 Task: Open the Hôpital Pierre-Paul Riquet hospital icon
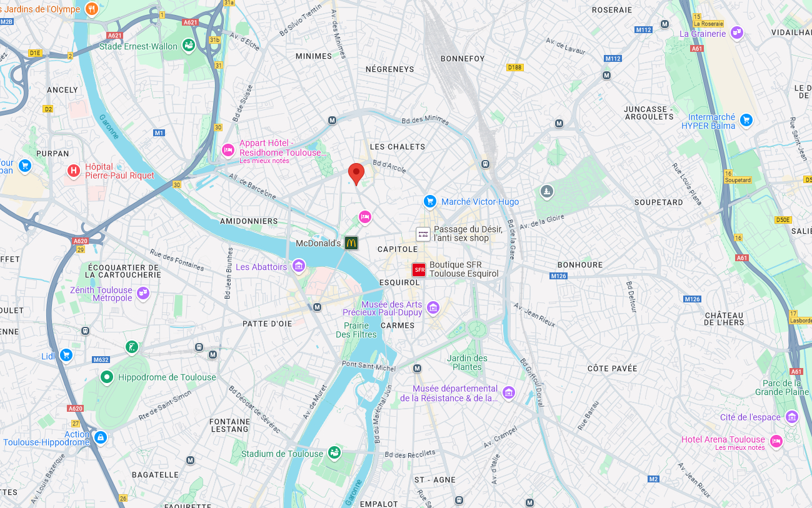[x=74, y=170]
